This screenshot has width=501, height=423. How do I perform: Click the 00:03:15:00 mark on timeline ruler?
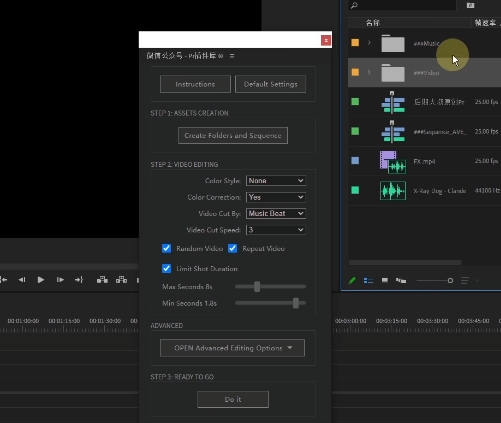click(391, 321)
